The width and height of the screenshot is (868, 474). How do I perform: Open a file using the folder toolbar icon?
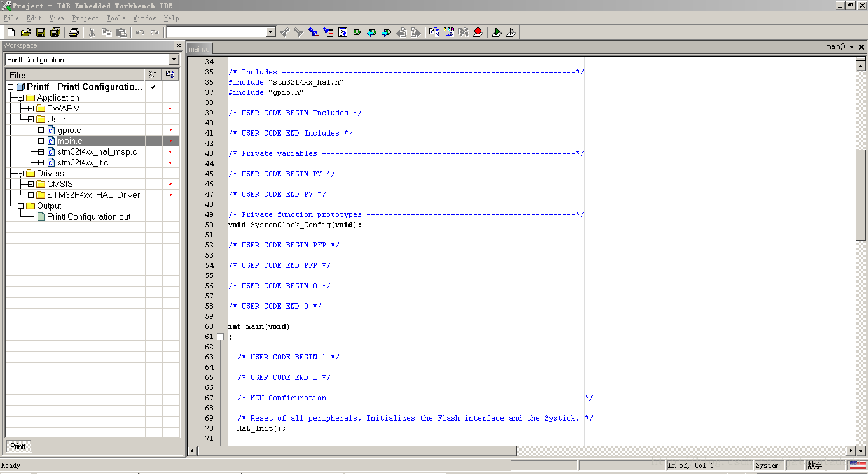[x=25, y=32]
